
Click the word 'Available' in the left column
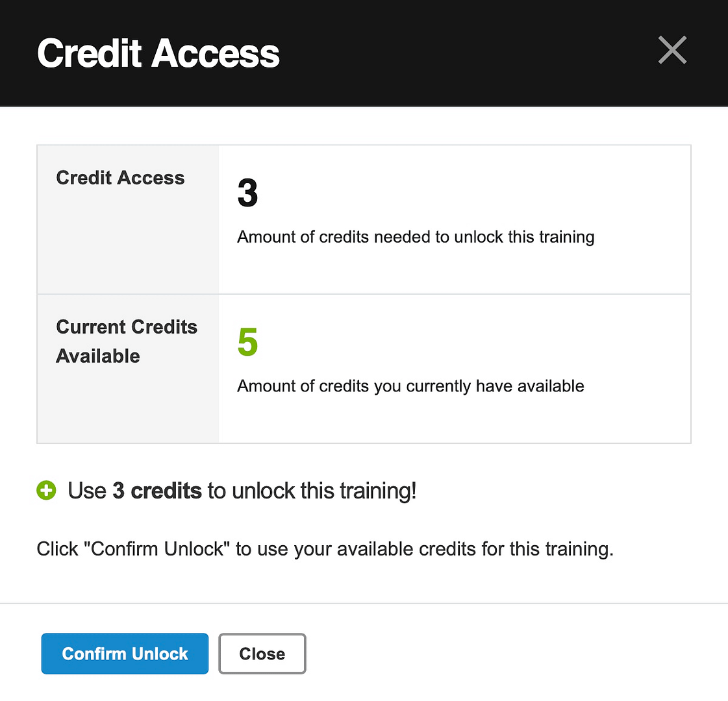tap(98, 356)
